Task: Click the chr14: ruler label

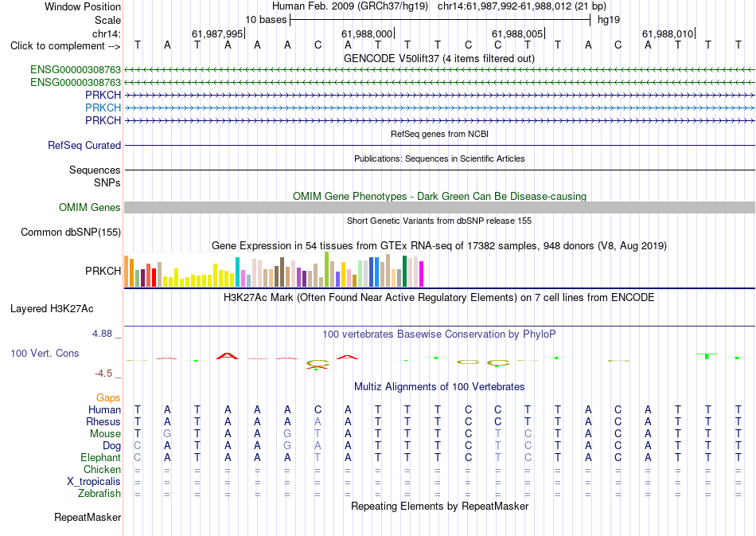Action: pos(106,33)
